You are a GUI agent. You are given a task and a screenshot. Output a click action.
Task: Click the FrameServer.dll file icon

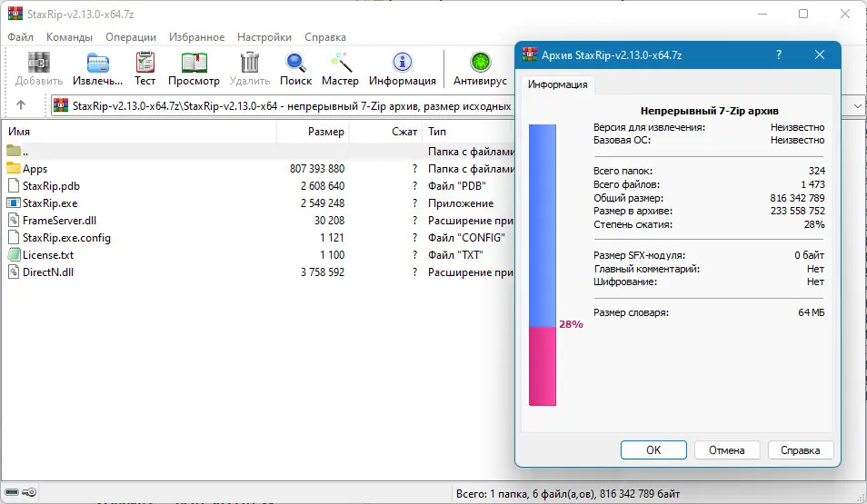tap(14, 220)
